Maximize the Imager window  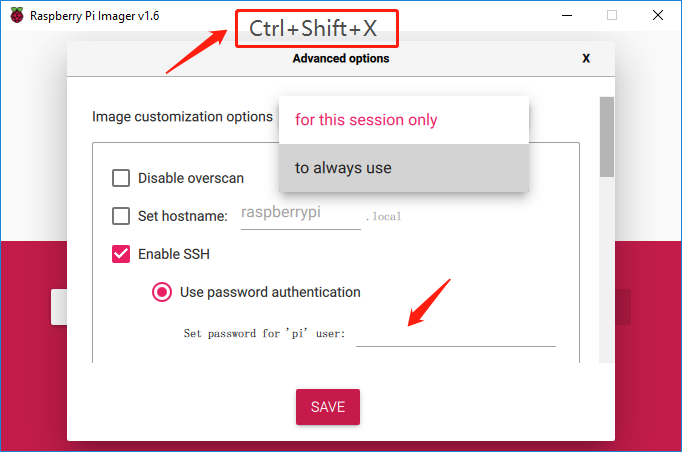coord(612,16)
